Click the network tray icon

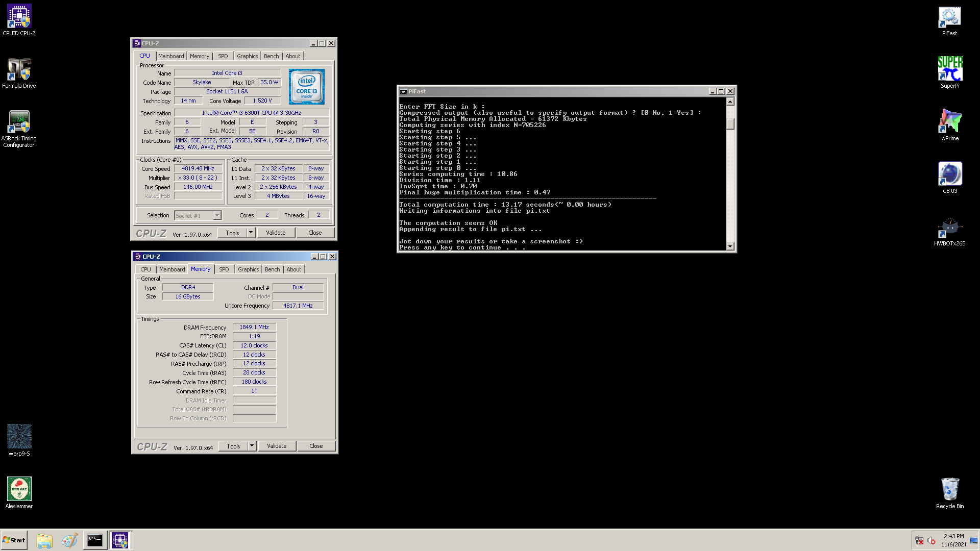(919, 540)
